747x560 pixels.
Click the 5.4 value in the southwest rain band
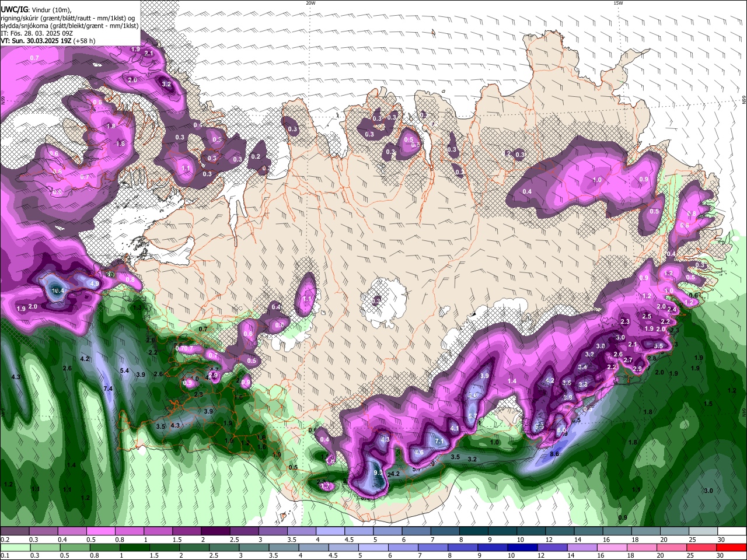coord(124,370)
